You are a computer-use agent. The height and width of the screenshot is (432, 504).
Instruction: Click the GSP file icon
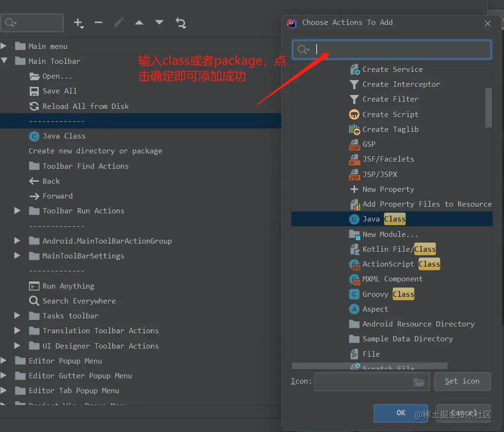(354, 144)
